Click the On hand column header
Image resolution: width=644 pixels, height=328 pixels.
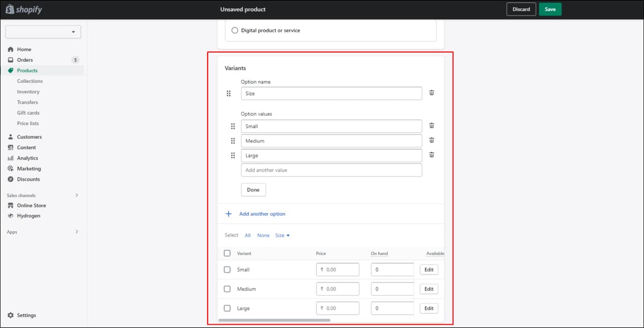(379, 254)
